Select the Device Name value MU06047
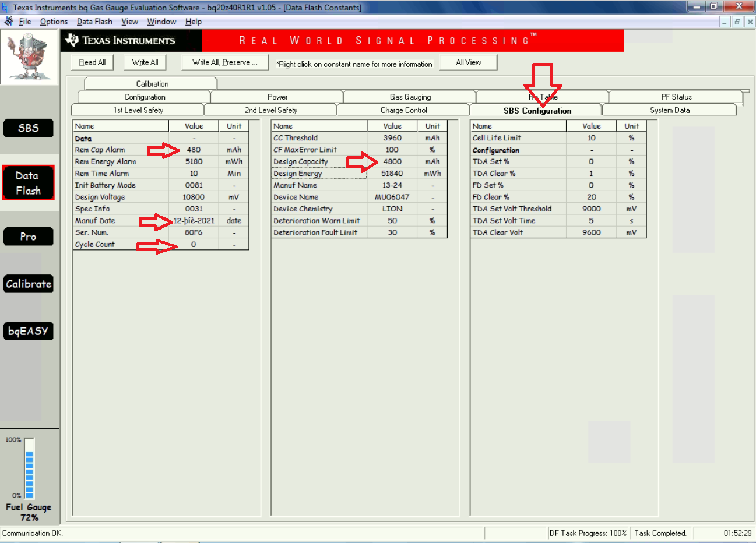756x543 pixels. point(392,197)
